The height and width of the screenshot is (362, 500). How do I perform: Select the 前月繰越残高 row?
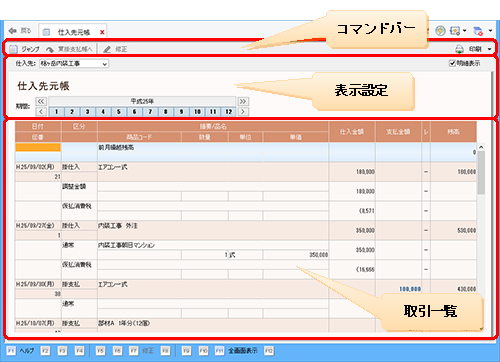[x=246, y=152]
